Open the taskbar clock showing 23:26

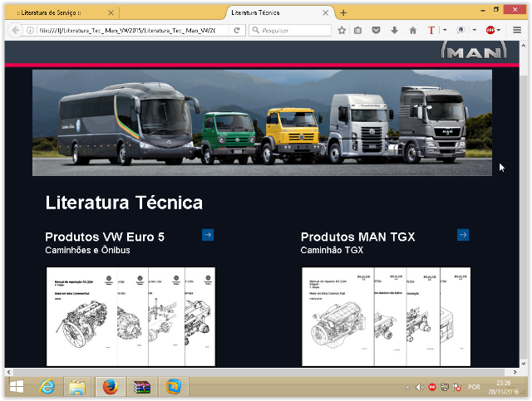(x=504, y=387)
